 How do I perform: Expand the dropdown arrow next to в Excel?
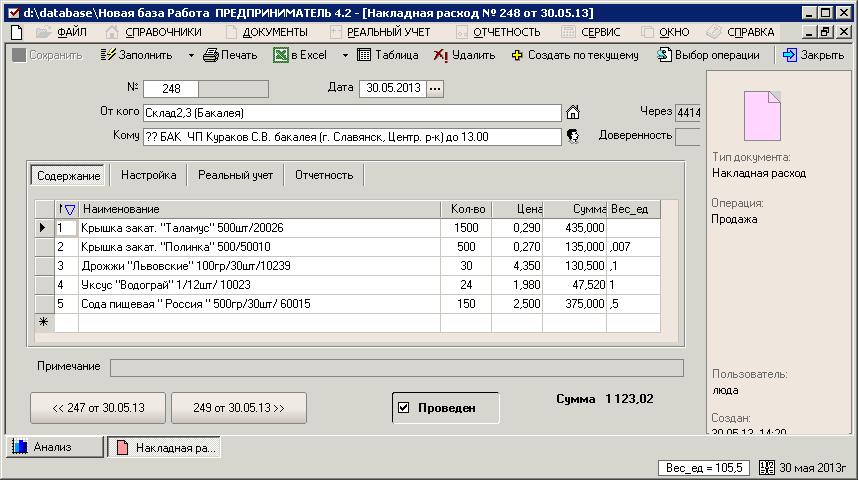click(x=345, y=56)
